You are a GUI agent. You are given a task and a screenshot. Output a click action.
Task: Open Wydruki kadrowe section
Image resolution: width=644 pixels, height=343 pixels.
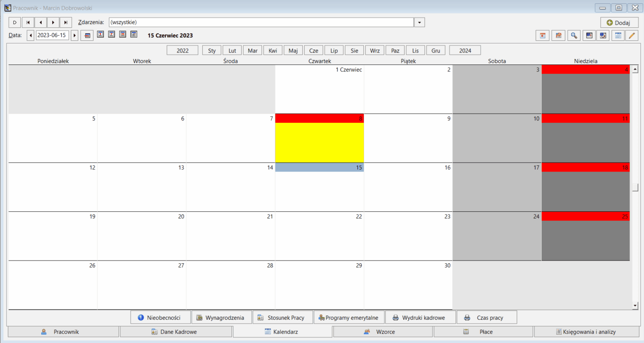pos(420,318)
